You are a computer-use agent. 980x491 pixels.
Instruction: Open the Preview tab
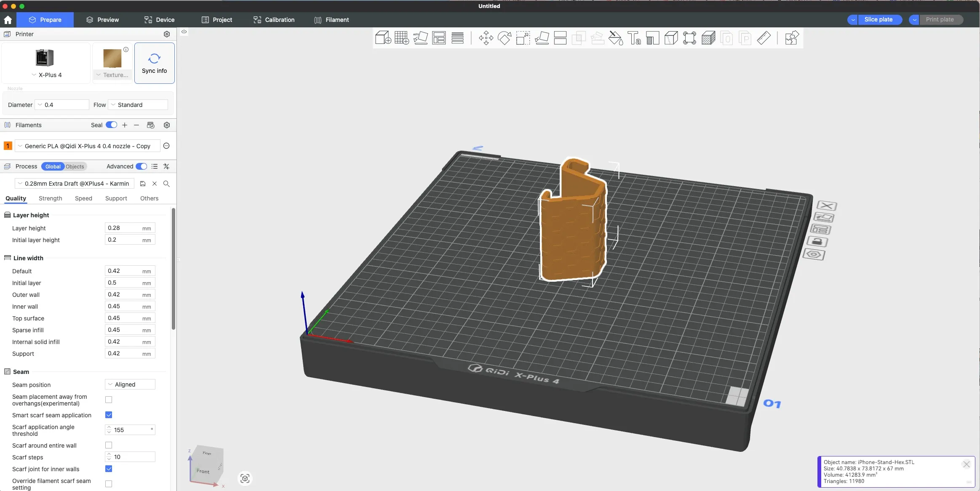click(102, 20)
